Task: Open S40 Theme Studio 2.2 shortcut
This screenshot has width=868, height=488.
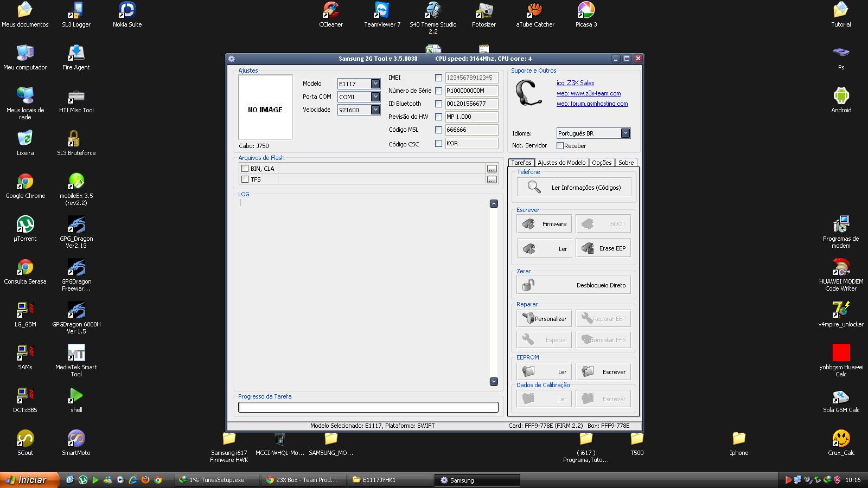Action: pyautogui.click(x=433, y=18)
